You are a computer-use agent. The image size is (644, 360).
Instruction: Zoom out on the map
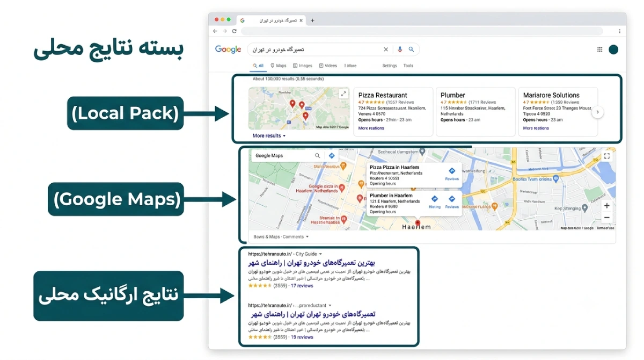(607, 218)
